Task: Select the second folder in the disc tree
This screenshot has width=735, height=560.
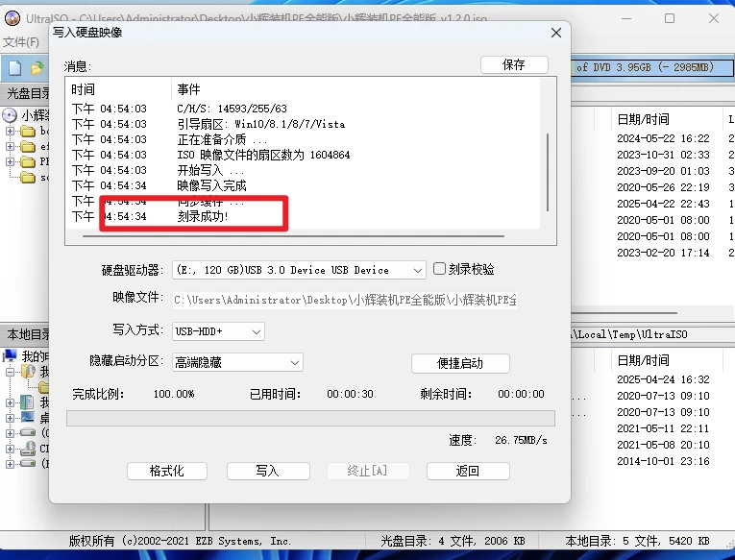Action: (28, 146)
